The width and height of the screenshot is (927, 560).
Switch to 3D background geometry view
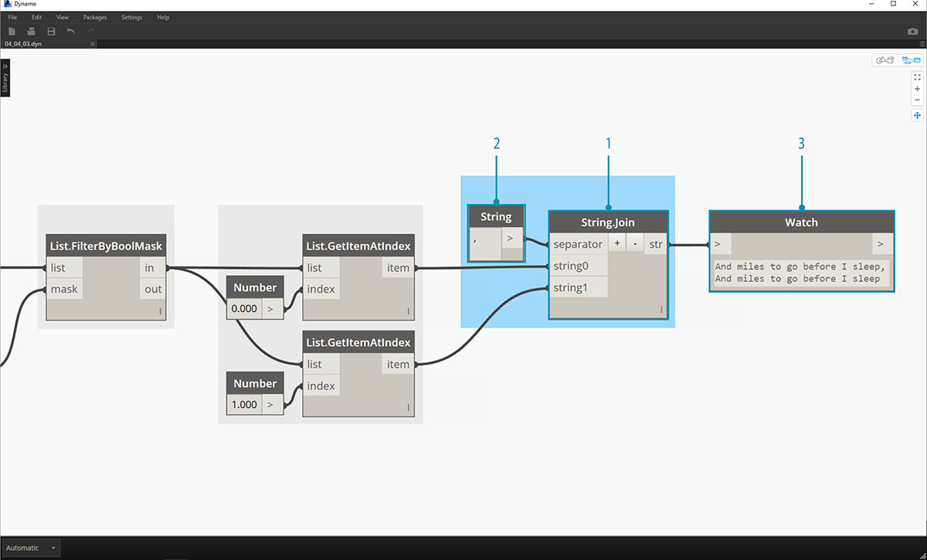click(x=884, y=60)
